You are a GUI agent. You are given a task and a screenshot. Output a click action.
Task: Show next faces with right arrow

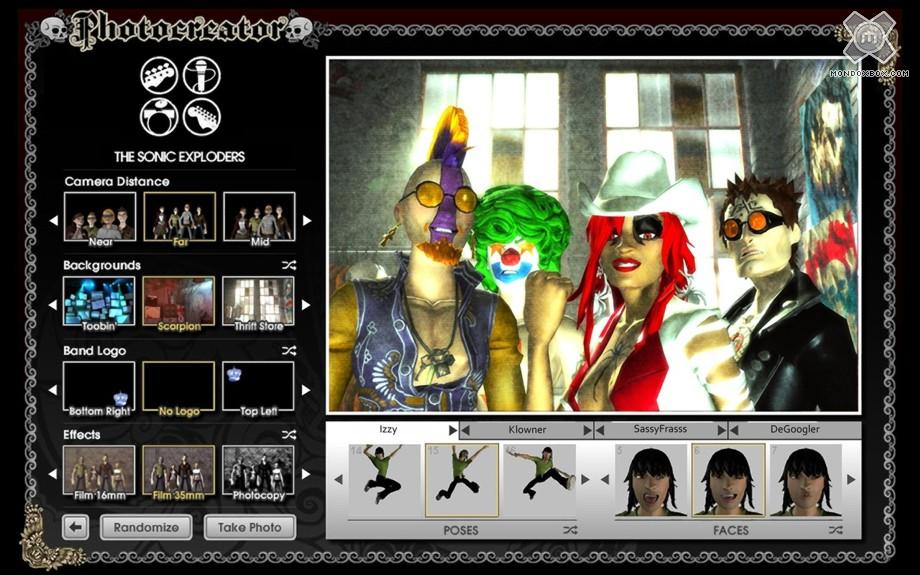click(x=851, y=480)
